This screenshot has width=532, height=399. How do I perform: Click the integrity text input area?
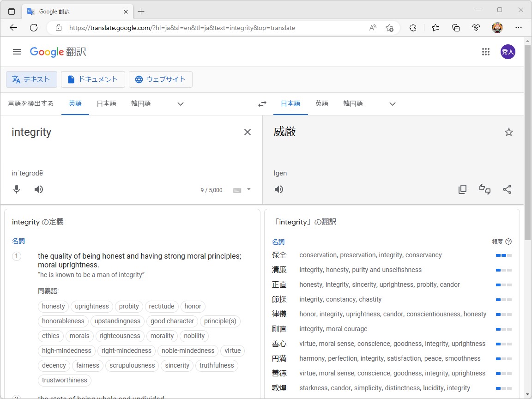92,133
